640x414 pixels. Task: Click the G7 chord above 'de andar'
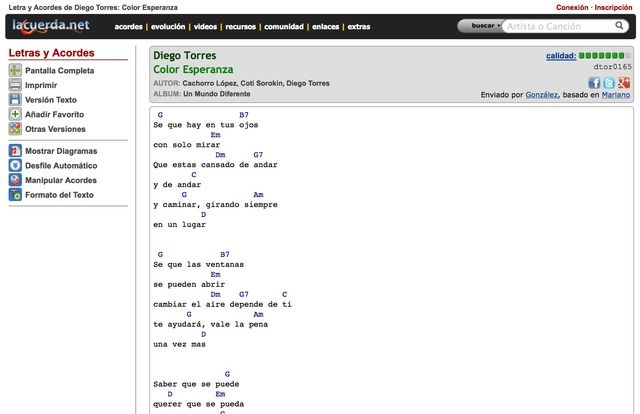point(258,155)
